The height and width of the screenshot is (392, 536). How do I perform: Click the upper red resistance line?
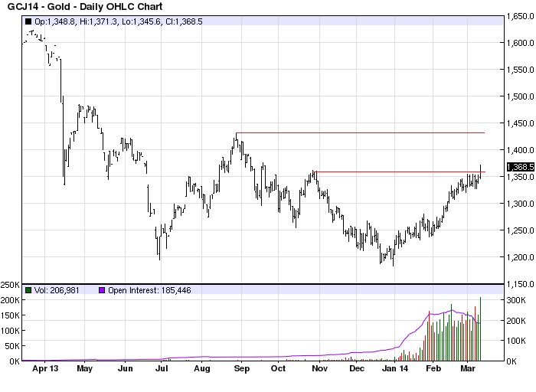click(x=361, y=132)
